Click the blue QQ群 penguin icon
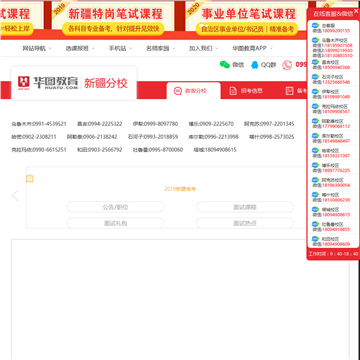 point(255,65)
